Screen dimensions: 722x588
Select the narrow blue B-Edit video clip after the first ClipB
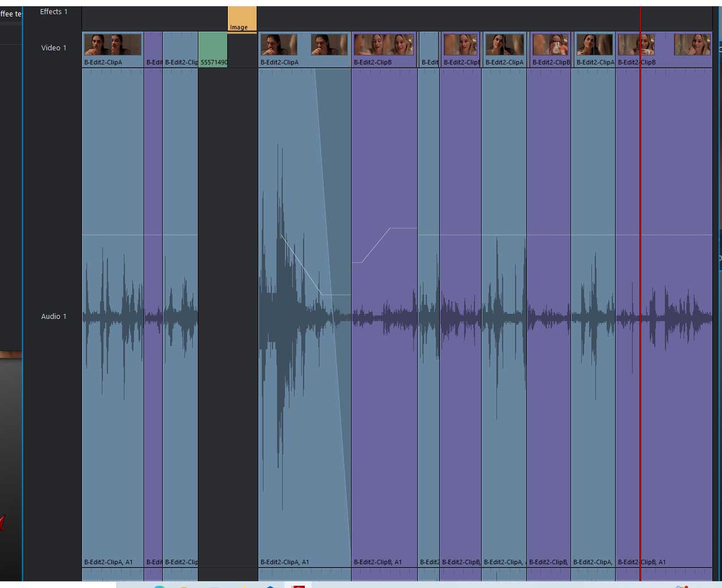pos(429,50)
